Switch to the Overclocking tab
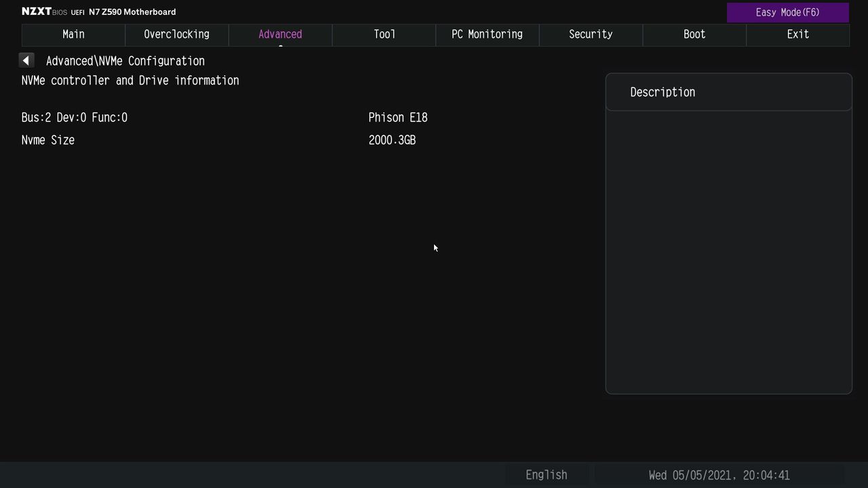The image size is (868, 488). click(177, 35)
